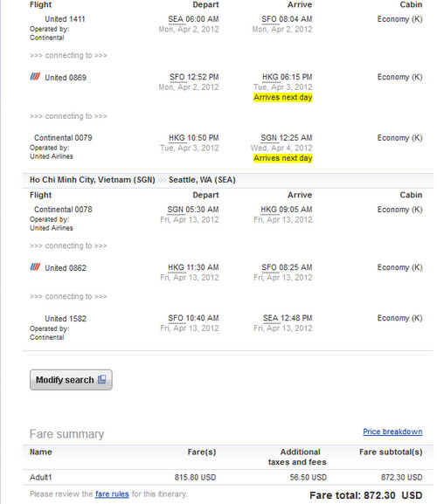Viewport: 437px width, 504px height.
Task: Click SFO airport code arriving 08:04 AM
Action: click(x=269, y=19)
